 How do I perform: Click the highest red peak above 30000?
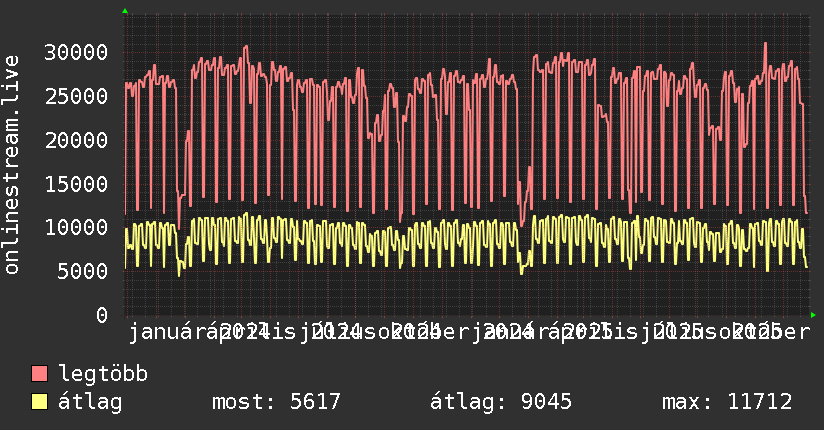tap(765, 43)
